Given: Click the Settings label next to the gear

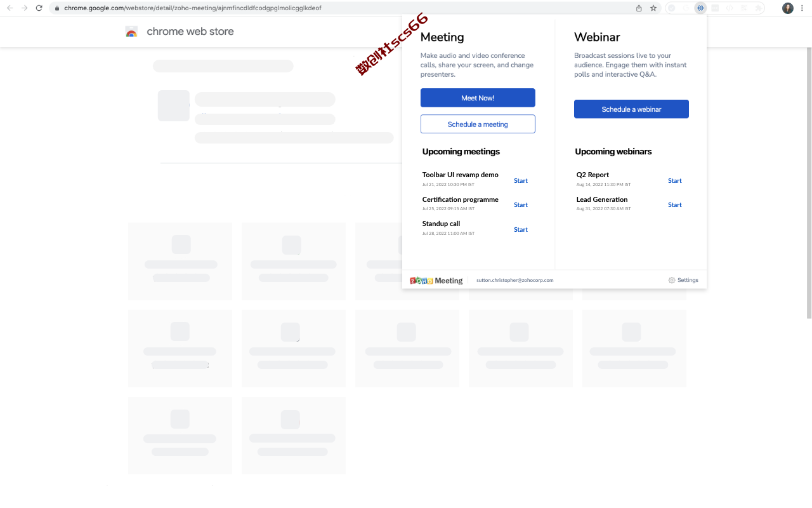Looking at the screenshot, I should [x=688, y=280].
